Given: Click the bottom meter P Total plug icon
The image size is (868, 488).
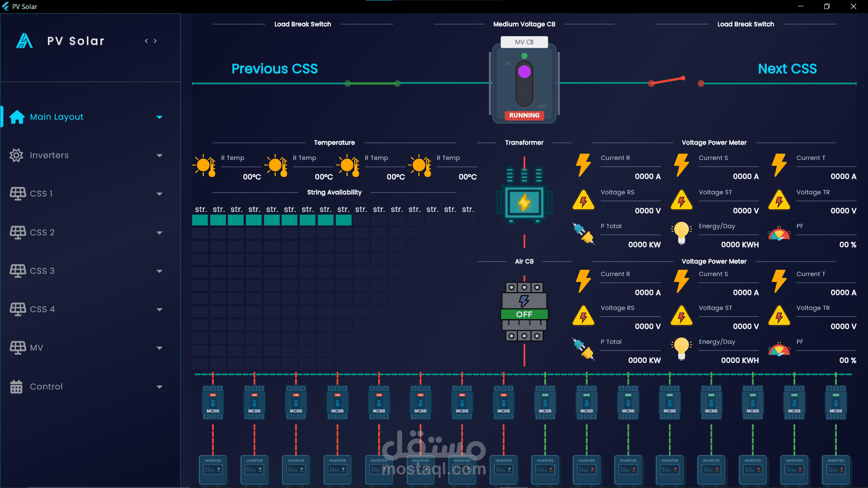Looking at the screenshot, I should tap(583, 349).
